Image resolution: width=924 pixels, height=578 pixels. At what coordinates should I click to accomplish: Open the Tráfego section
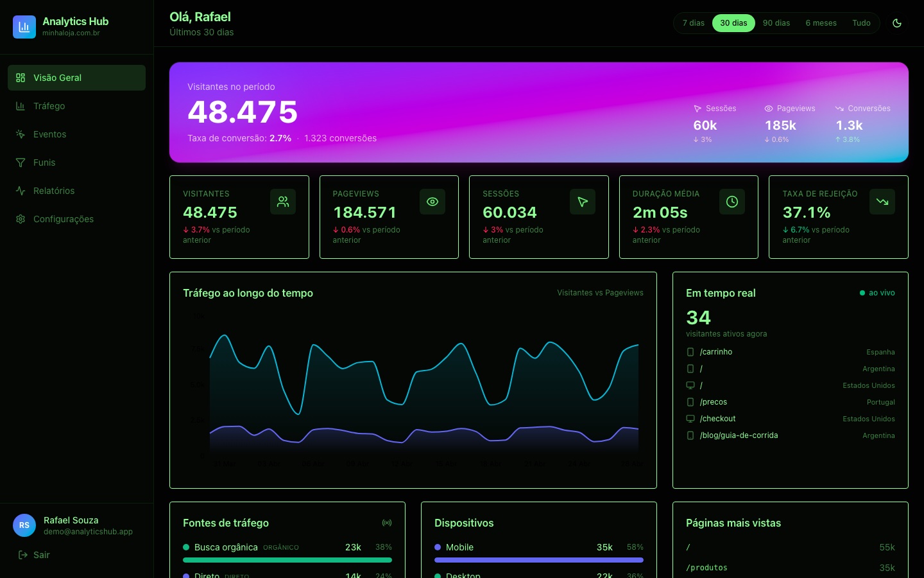tap(76, 106)
